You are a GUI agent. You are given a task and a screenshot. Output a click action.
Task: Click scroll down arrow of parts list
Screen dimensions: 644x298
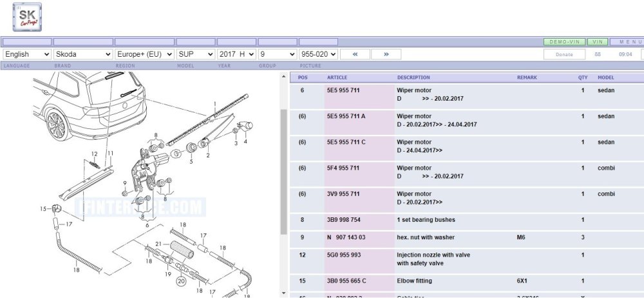[283, 293]
